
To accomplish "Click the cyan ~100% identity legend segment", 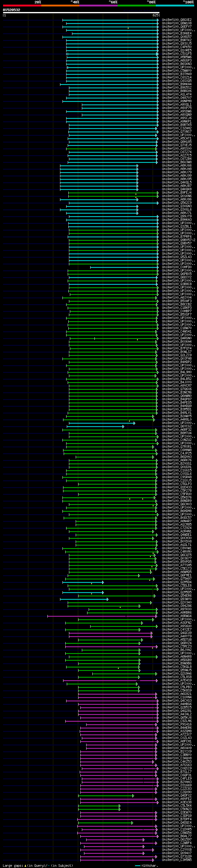I will coord(175,6).
